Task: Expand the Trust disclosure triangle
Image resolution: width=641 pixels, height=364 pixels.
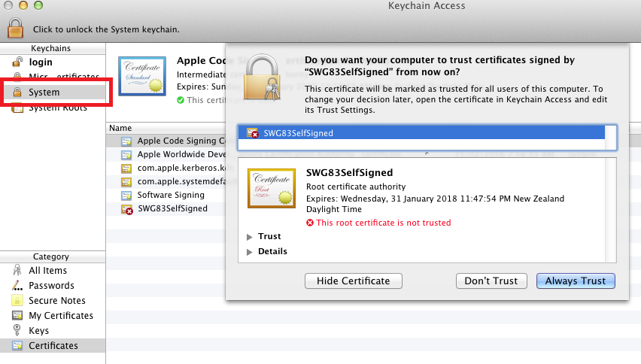Action: pyautogui.click(x=250, y=237)
